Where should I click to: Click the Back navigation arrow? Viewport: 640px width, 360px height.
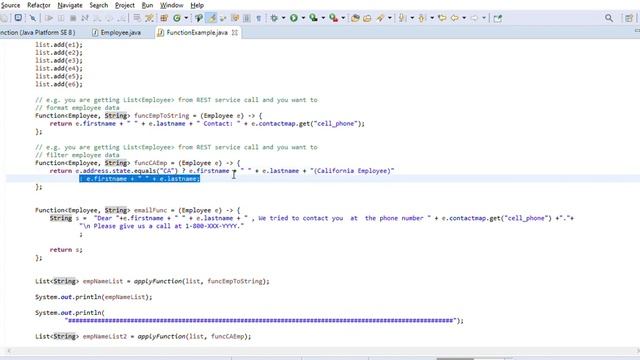pyautogui.click(x=454, y=18)
